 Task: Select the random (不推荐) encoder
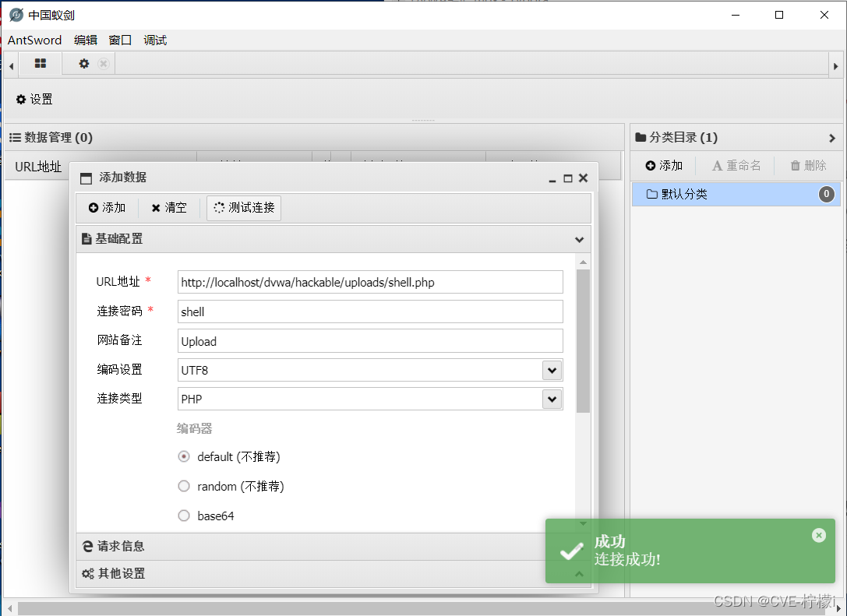184,486
